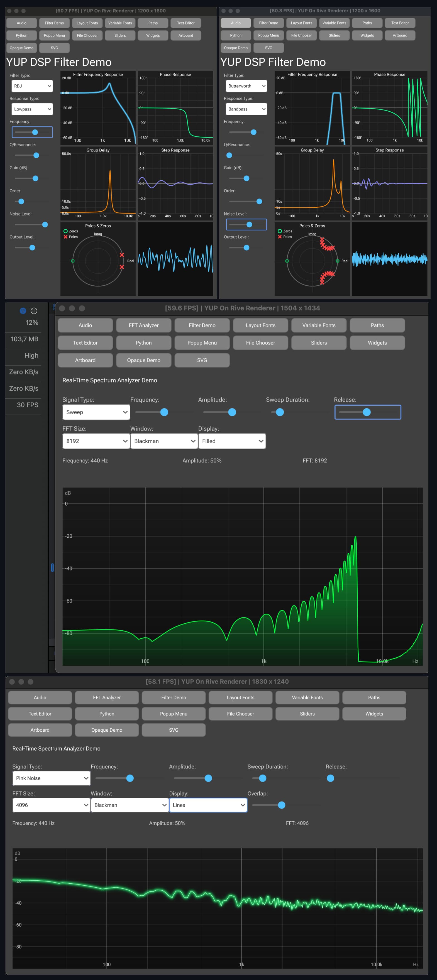Click Opaque Demo in the Sweep analyzer window
This screenshot has width=437, height=980.
click(143, 360)
